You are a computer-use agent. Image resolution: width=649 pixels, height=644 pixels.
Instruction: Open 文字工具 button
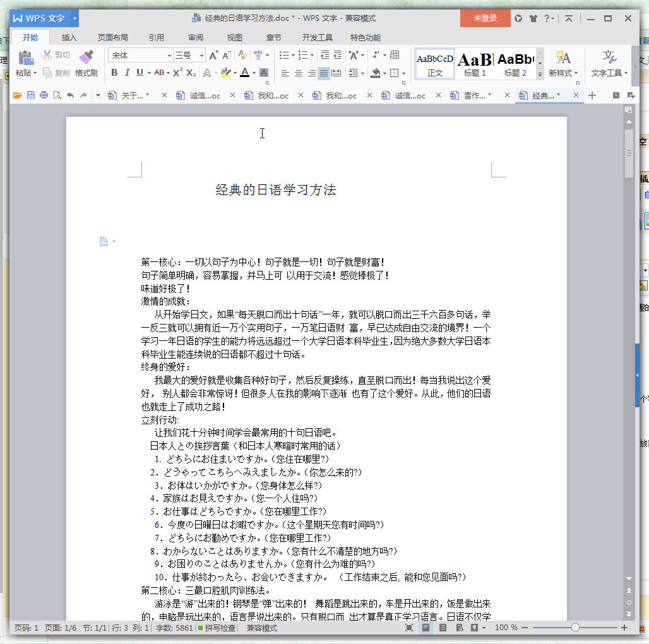coord(609,64)
